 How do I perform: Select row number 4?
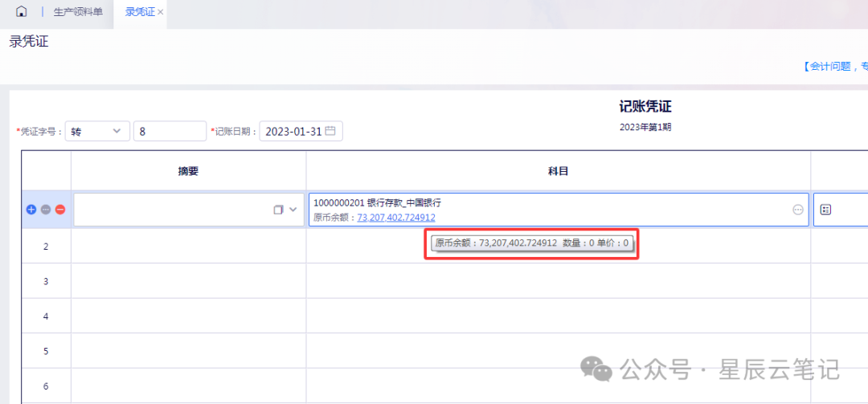click(46, 316)
